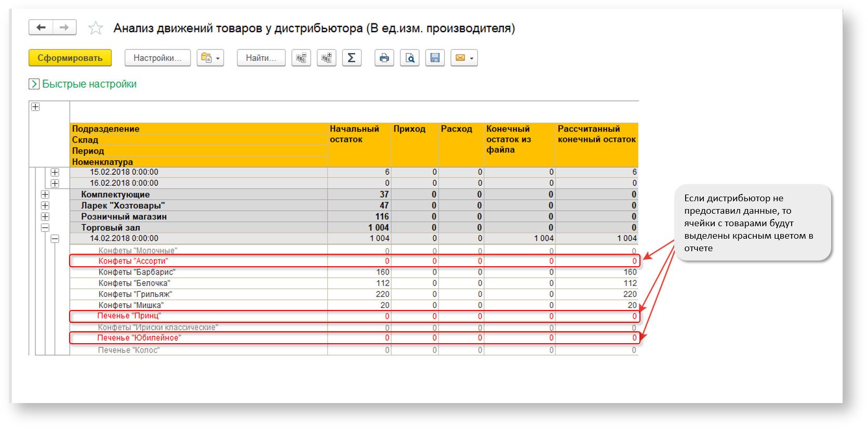Click the Приход column header

415,145
